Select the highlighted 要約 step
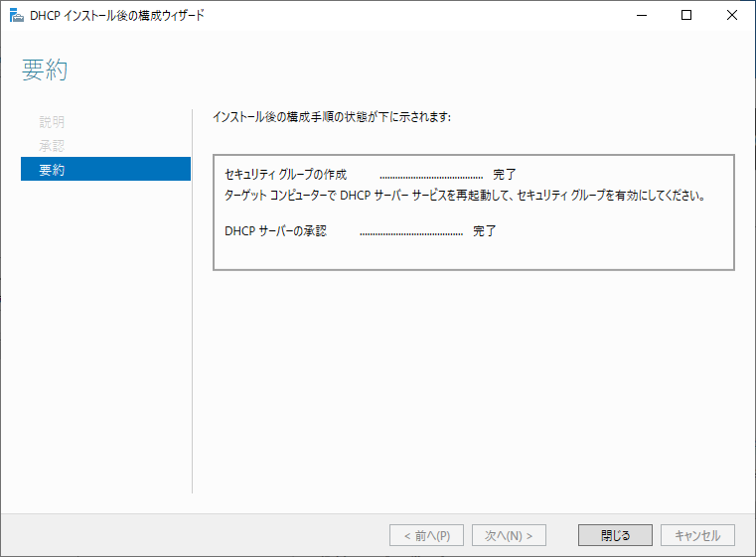This screenshot has height=557, width=756. pyautogui.click(x=105, y=169)
